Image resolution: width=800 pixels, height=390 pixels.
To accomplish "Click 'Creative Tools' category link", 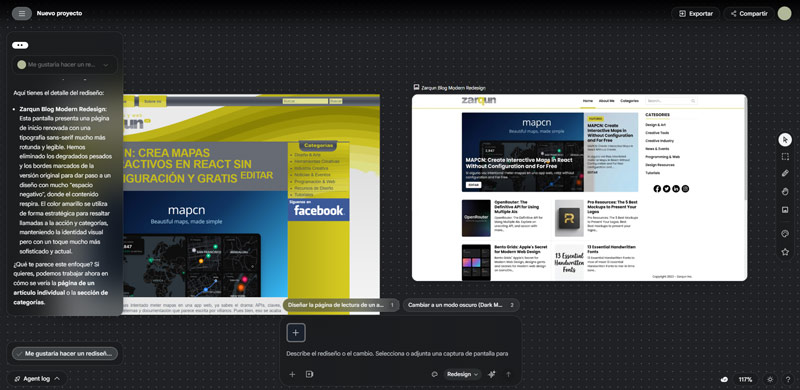I will pos(657,133).
